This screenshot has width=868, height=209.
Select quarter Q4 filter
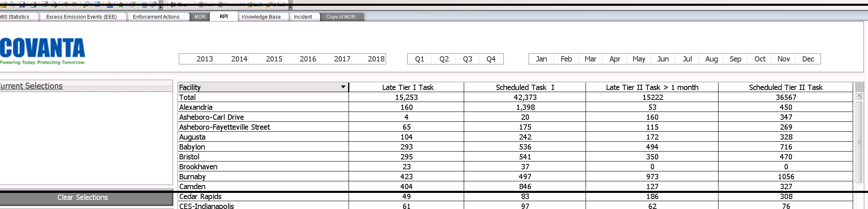click(x=491, y=59)
